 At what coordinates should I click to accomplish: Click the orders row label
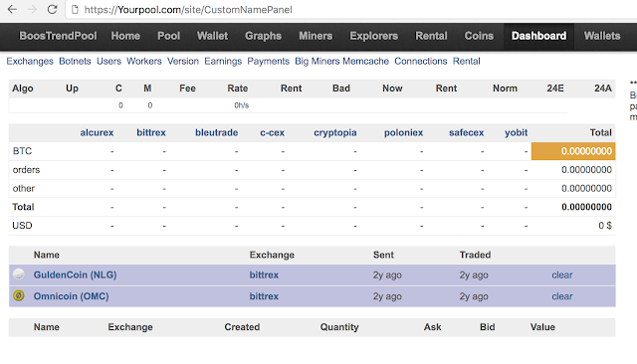[x=26, y=170]
